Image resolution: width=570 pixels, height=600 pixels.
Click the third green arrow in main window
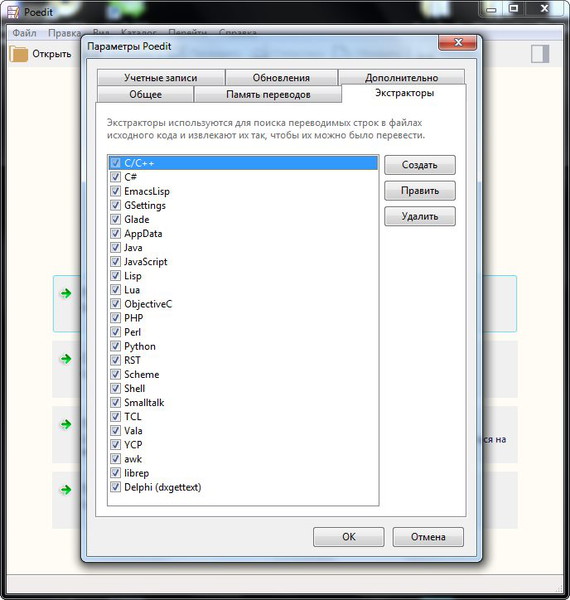click(x=66, y=424)
